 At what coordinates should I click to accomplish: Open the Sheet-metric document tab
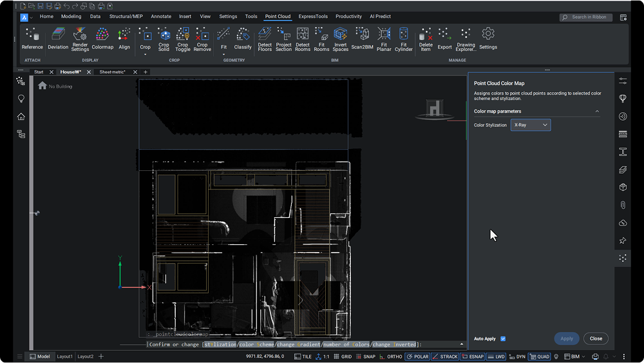(x=113, y=72)
